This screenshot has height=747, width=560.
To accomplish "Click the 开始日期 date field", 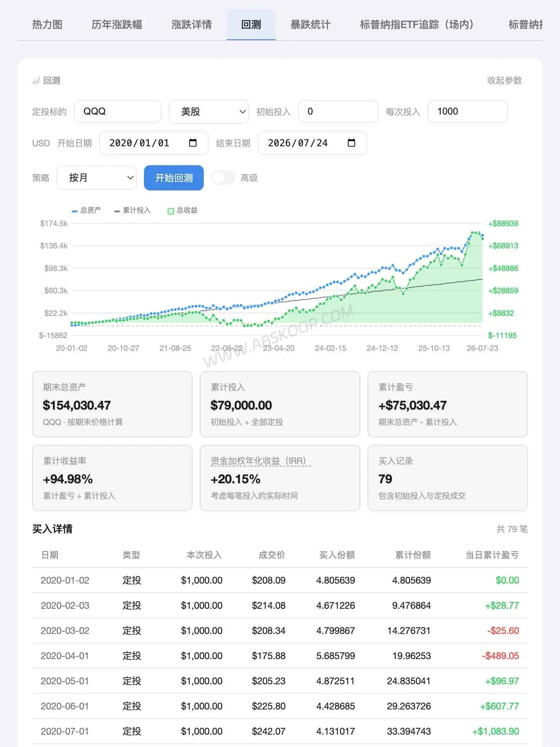I will 153,143.
